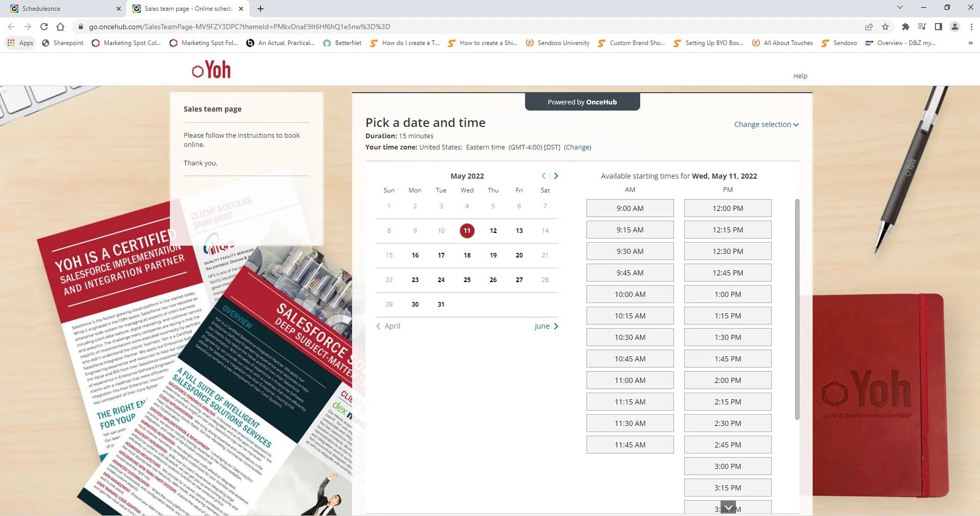980x516 pixels.
Task: Switch to the Scheduleonce tab
Action: [x=64, y=9]
